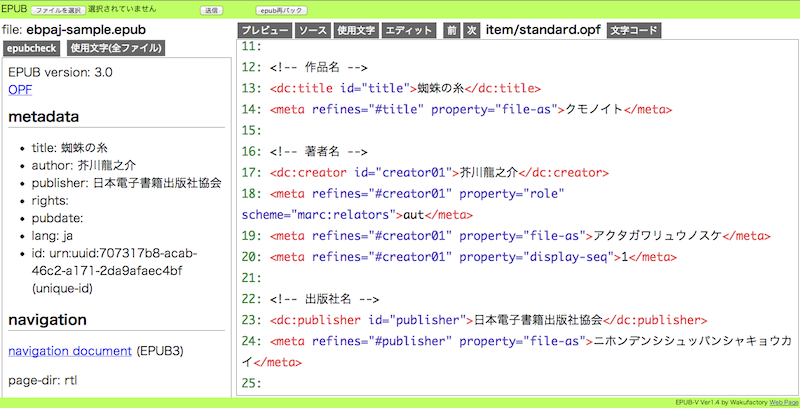Viewport: 800px width, 408px height.
Task: Switch to the プレビュー preview view
Action: click(266, 31)
